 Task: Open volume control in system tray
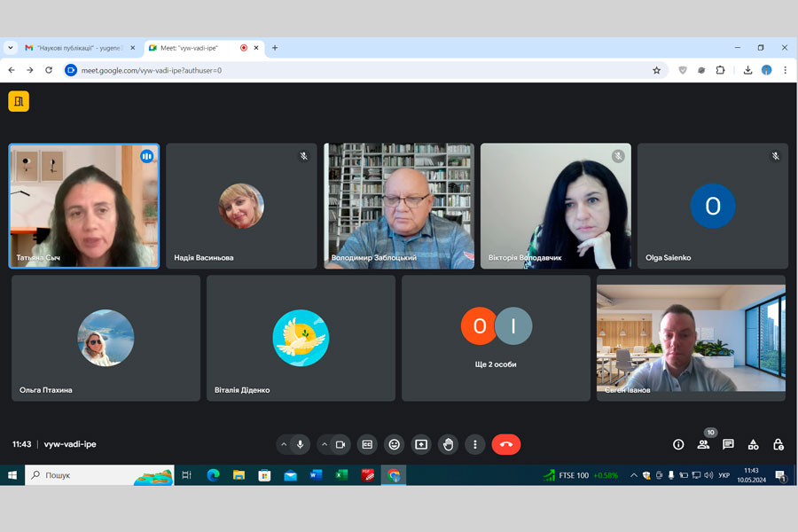(x=708, y=475)
